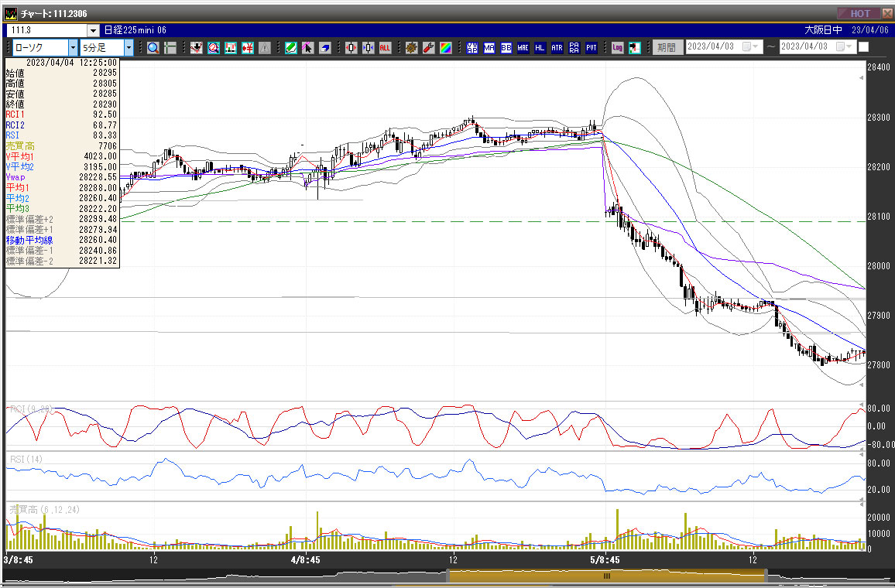Click the 売買高 7706 row

(62, 146)
